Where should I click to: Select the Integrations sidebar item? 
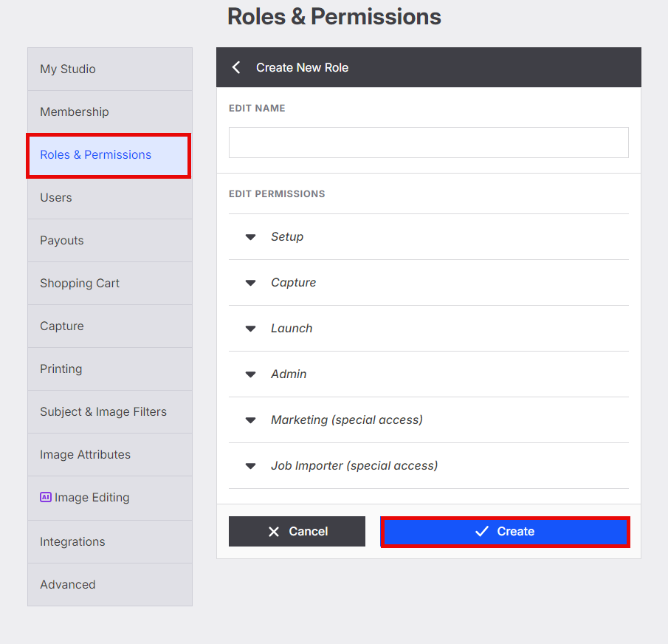click(x=110, y=541)
